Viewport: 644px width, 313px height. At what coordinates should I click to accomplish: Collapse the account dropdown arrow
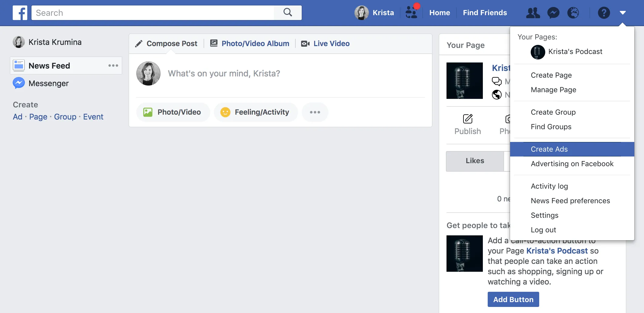pyautogui.click(x=623, y=13)
